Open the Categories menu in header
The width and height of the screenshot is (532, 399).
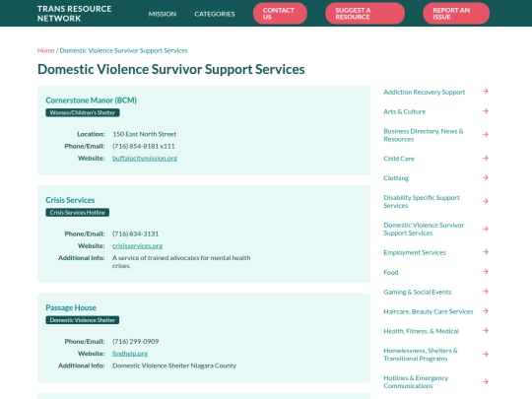pyautogui.click(x=215, y=14)
